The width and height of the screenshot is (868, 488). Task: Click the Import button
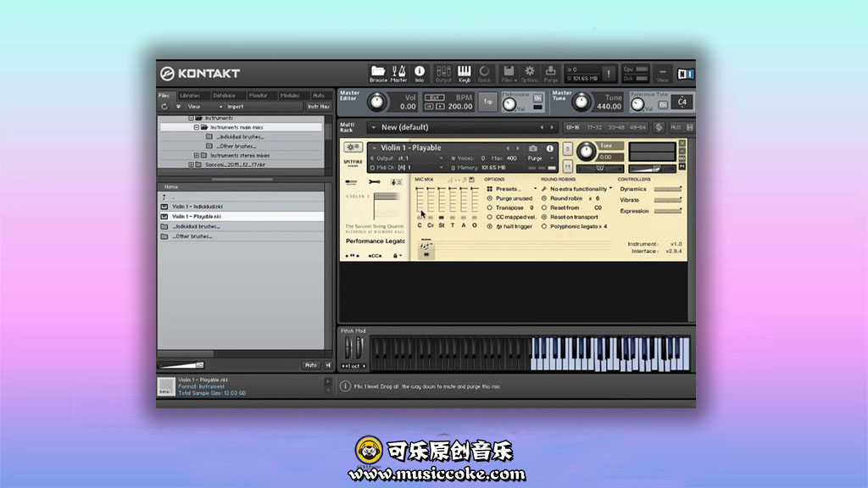coord(236,107)
